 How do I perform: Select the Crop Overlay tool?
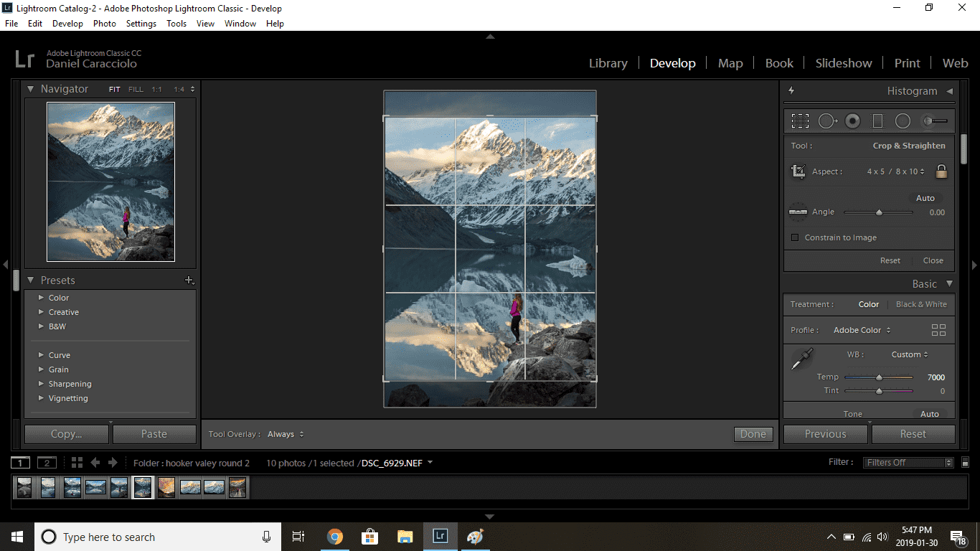800,121
